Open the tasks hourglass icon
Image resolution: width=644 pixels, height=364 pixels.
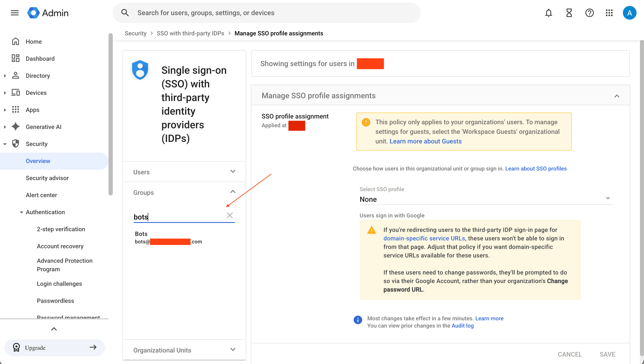(x=569, y=13)
